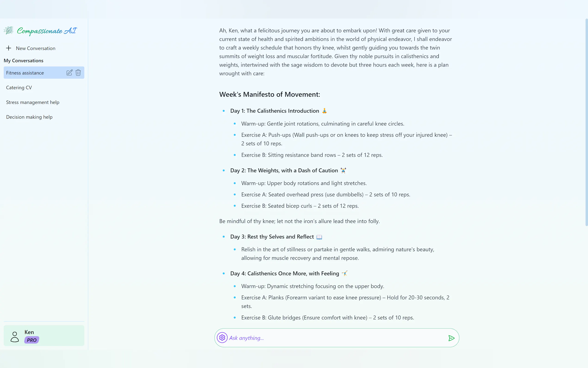588x368 pixels.
Task: Start a New Conversation
Action: pos(35,48)
